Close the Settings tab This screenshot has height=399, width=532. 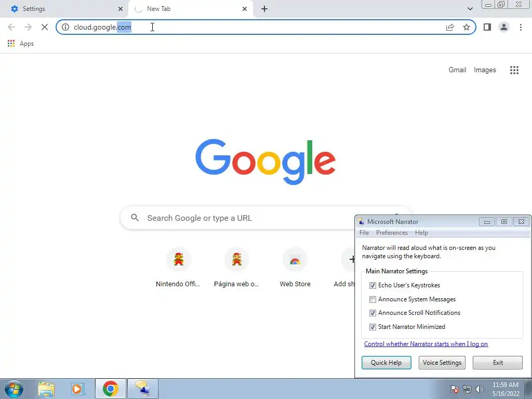(x=121, y=9)
